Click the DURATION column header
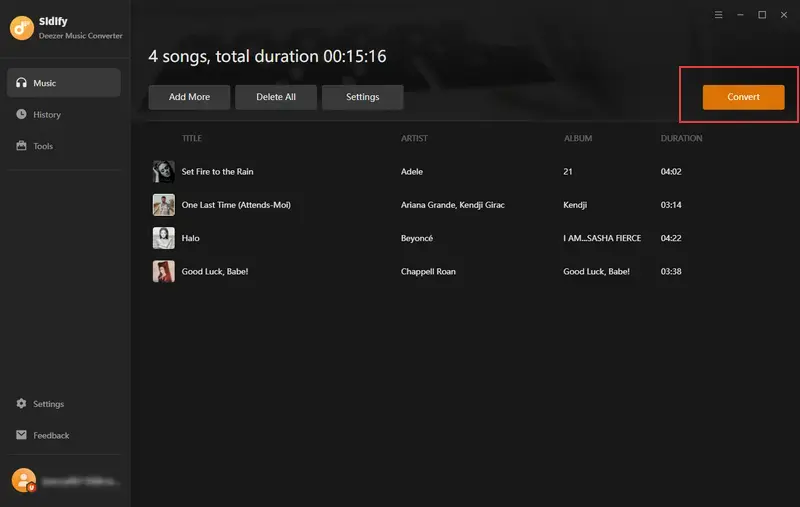Viewport: 800px width, 507px height. pyautogui.click(x=682, y=138)
